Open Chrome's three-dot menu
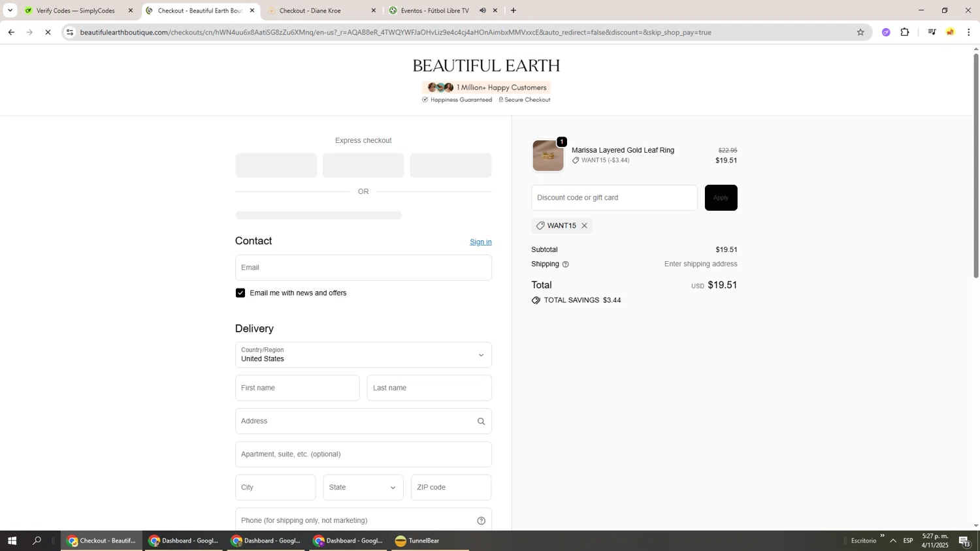The width and height of the screenshot is (980, 551). click(969, 32)
